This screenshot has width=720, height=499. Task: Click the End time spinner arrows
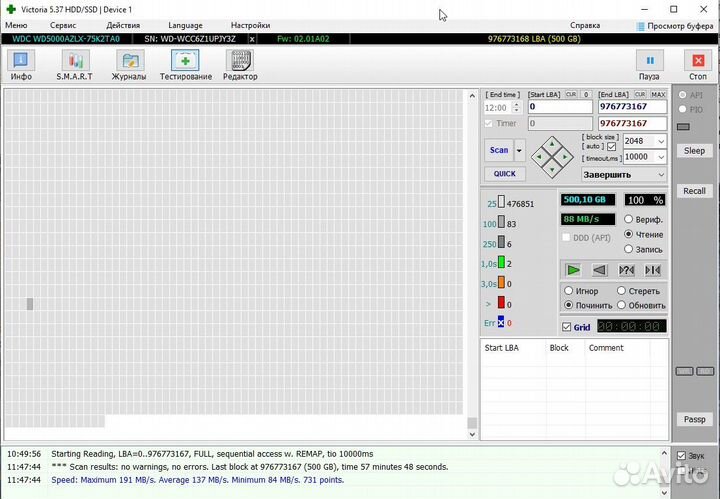click(x=517, y=108)
